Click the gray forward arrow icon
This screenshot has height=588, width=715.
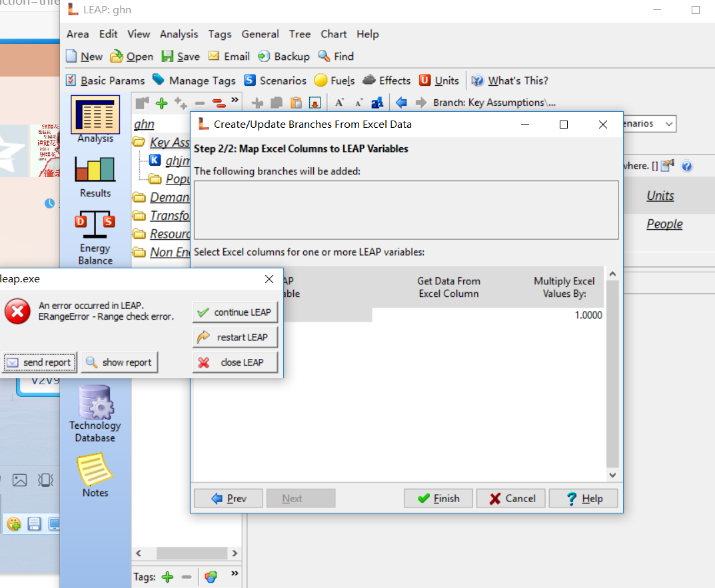(421, 103)
